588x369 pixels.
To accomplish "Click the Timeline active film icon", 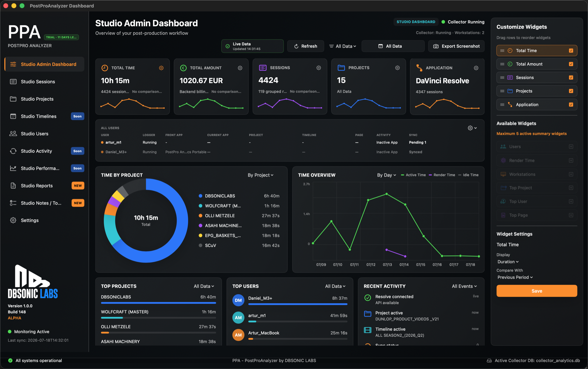I will [367, 330].
